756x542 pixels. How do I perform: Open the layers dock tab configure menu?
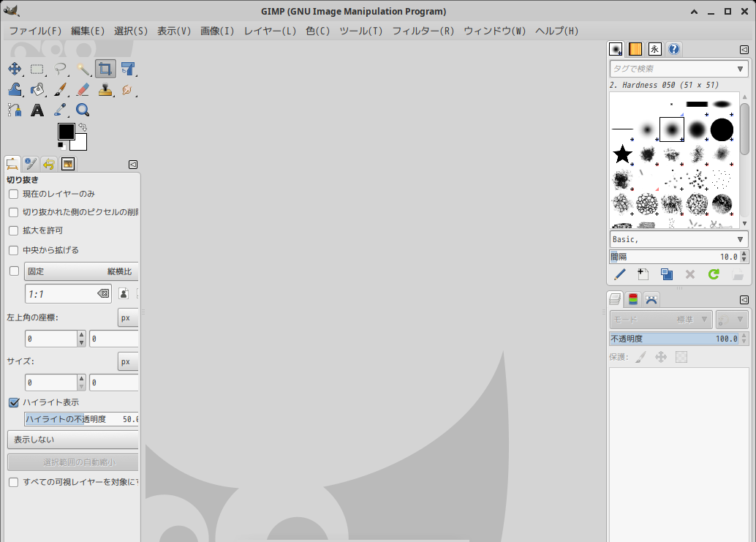coord(744,300)
